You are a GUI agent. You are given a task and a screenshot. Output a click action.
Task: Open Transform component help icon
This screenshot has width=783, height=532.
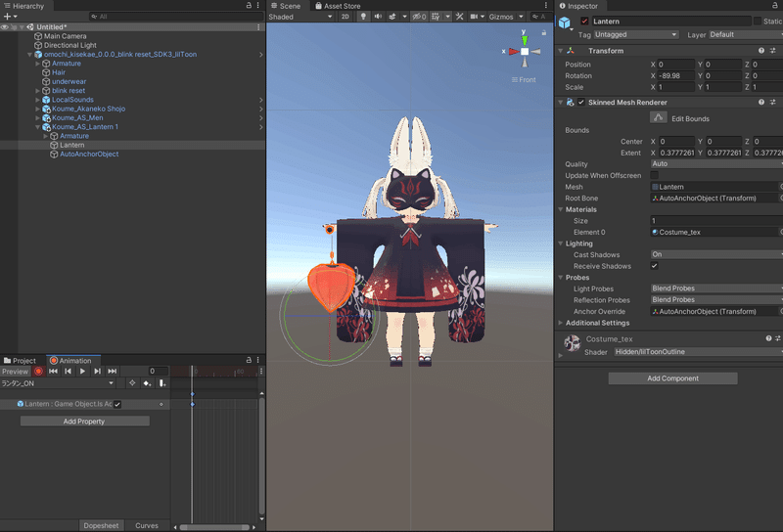(x=761, y=51)
